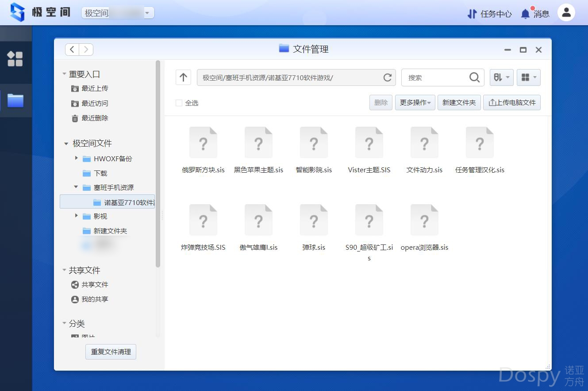Select the 弹球.sis file icon

314,220
